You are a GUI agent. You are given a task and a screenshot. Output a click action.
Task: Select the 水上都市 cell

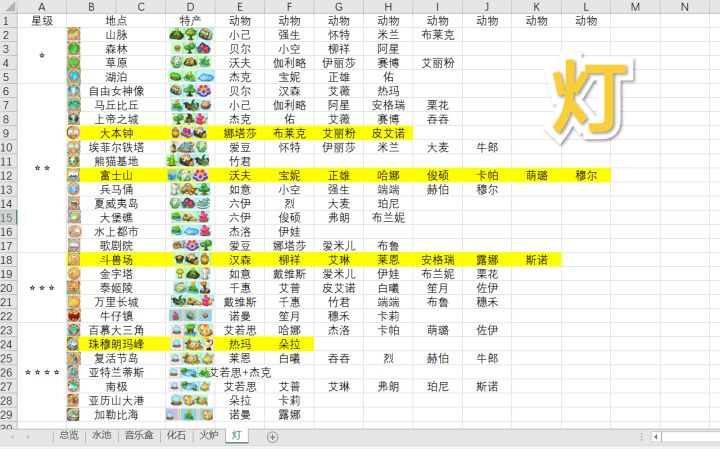(116, 232)
